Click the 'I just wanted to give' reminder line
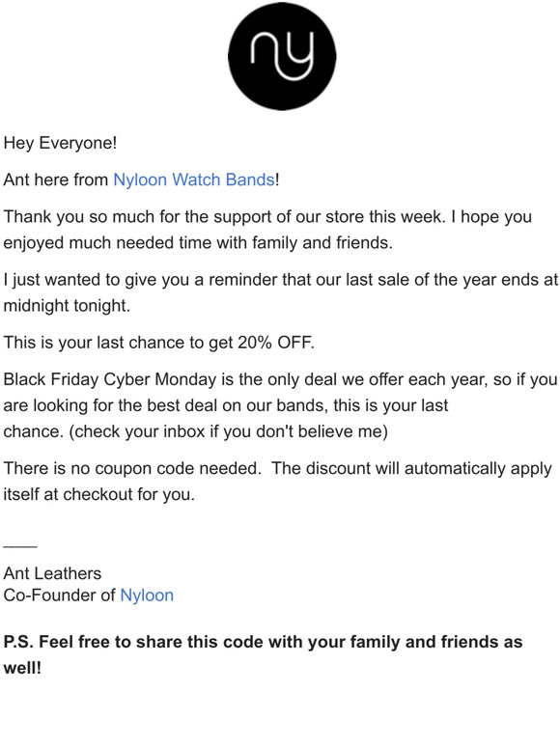 click(x=280, y=280)
